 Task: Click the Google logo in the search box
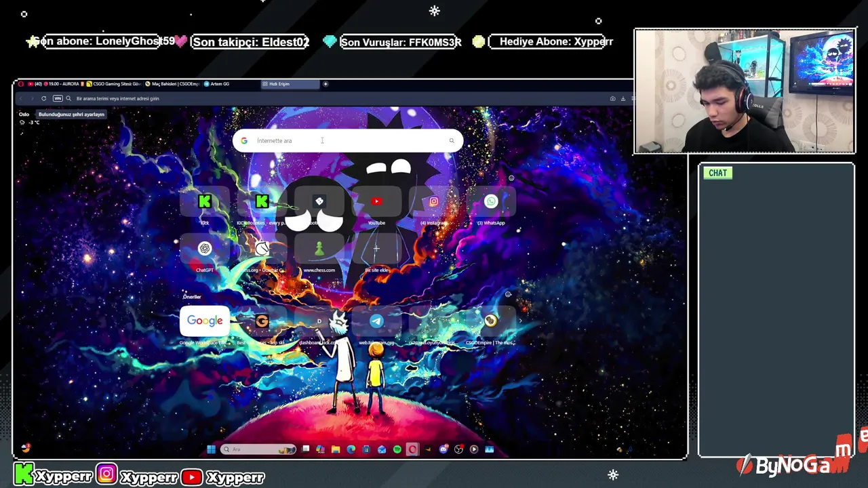244,141
